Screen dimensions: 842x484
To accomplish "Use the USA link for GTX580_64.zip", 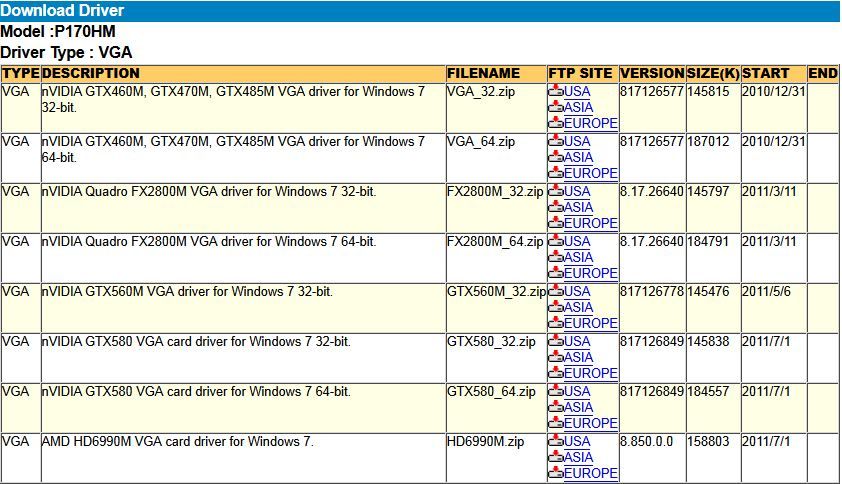I will pyautogui.click(x=577, y=391).
